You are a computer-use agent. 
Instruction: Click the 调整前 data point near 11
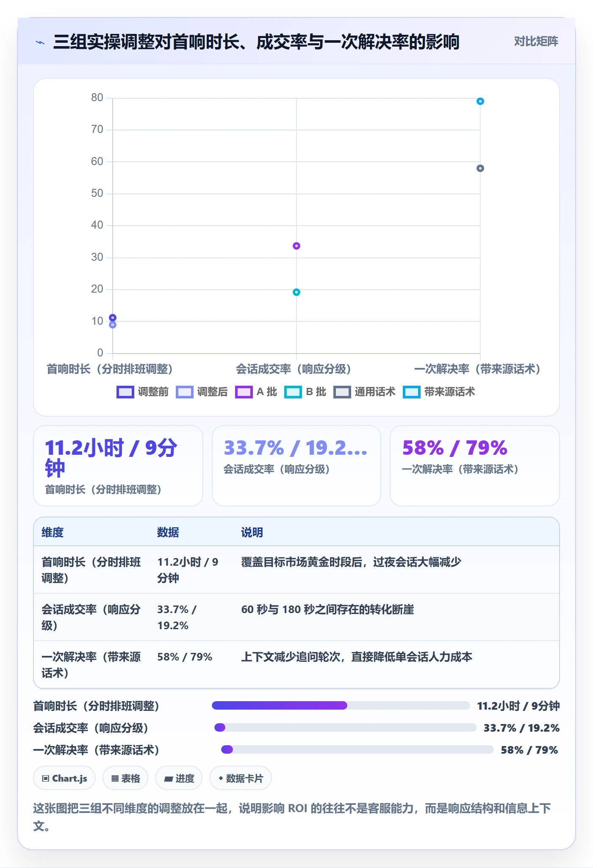pyautogui.click(x=113, y=318)
